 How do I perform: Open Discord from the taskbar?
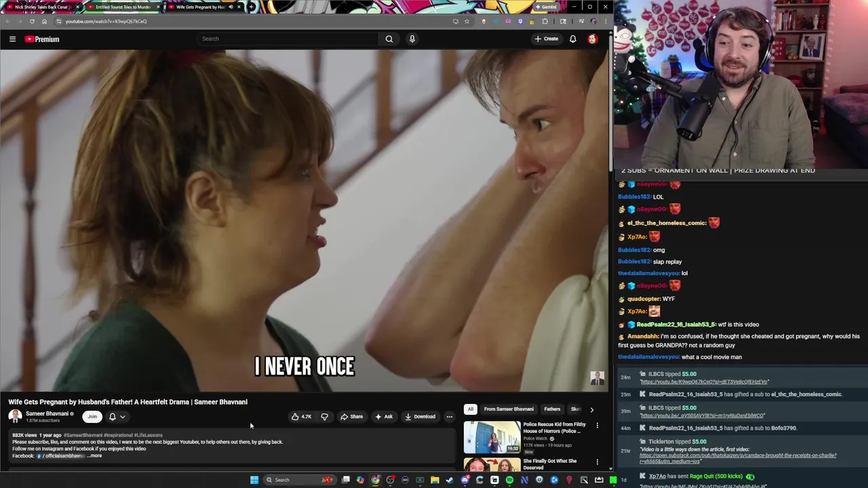(x=465, y=480)
